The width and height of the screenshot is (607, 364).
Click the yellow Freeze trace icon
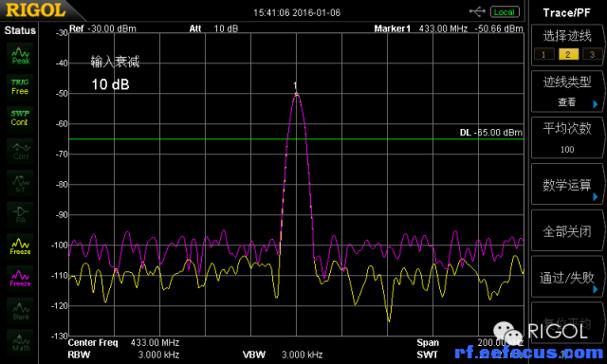pyautogui.click(x=20, y=246)
